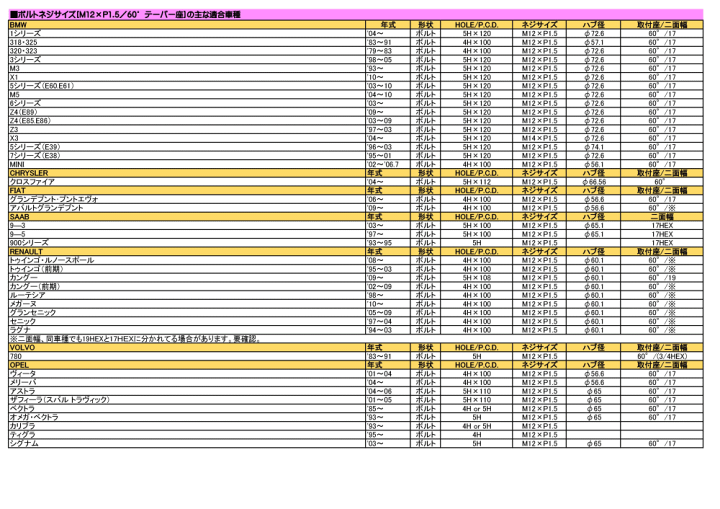The image size is (720, 509).
Task: Select the 5H×112 P.C.D. cell
Action: pyautogui.click(x=477, y=182)
